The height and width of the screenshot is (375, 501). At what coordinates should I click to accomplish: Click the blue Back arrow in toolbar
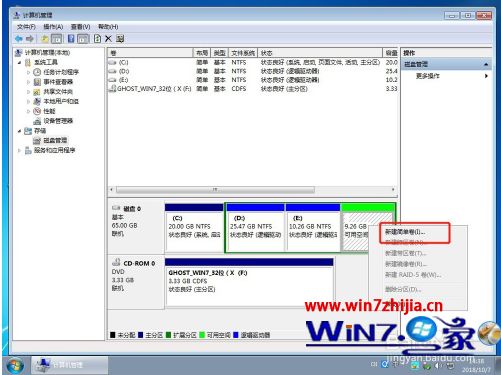[19, 39]
